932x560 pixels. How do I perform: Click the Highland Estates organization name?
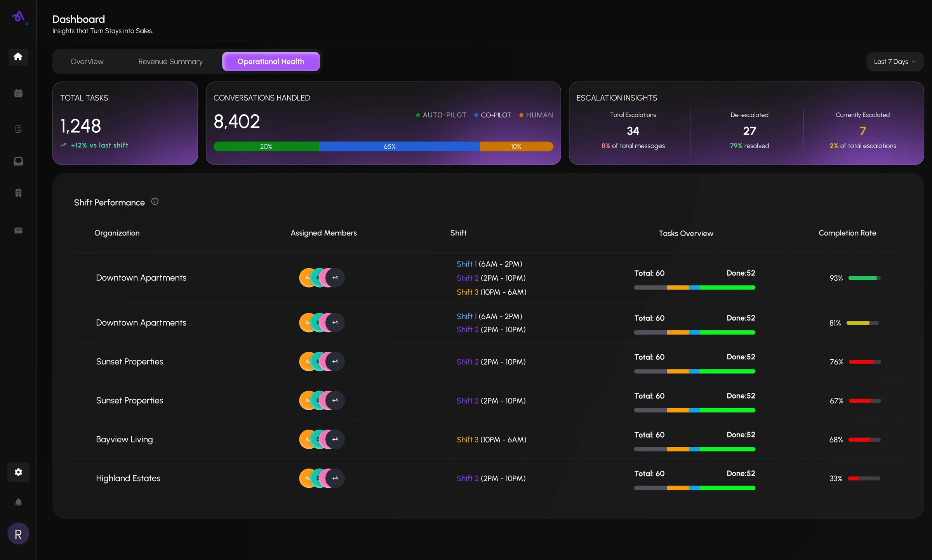pos(128,479)
